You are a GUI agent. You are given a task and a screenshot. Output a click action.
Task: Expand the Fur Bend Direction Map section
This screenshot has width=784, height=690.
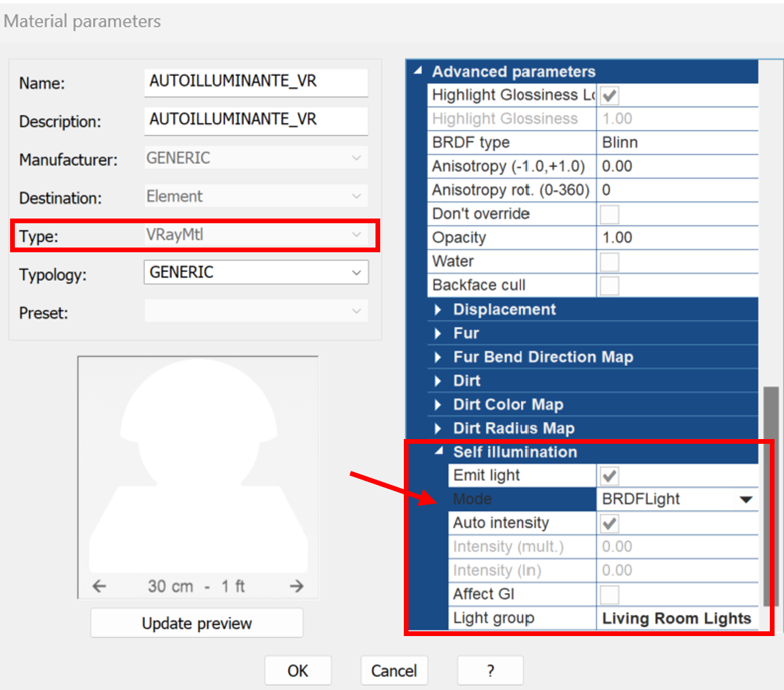(x=439, y=357)
